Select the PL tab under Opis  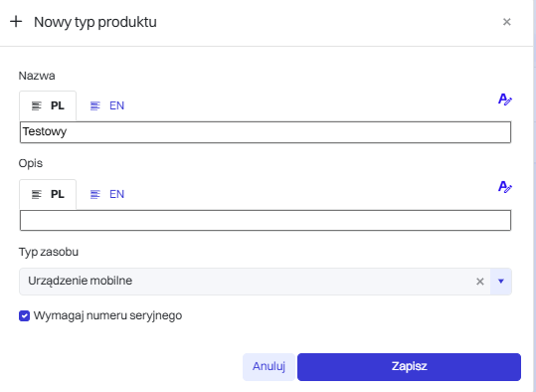coord(48,194)
